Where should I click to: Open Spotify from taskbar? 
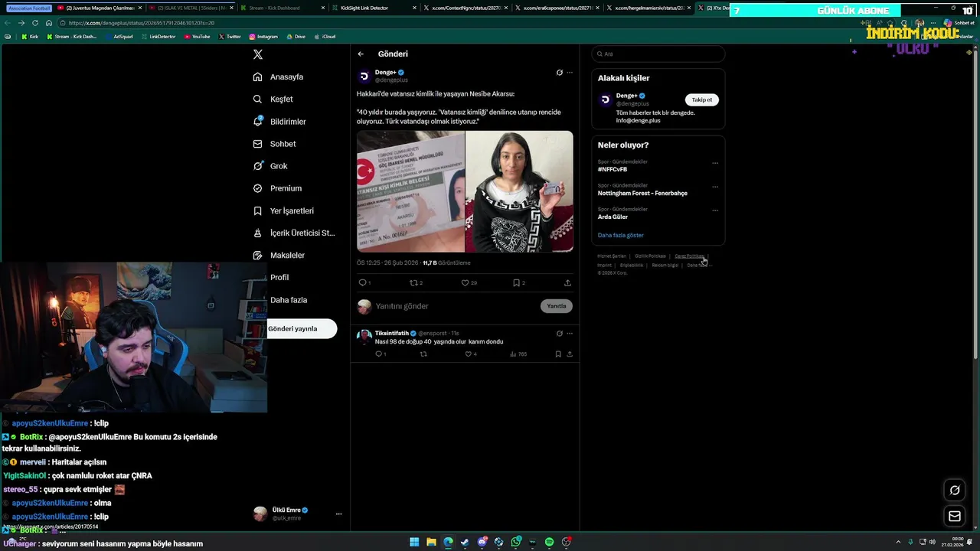coord(550,542)
